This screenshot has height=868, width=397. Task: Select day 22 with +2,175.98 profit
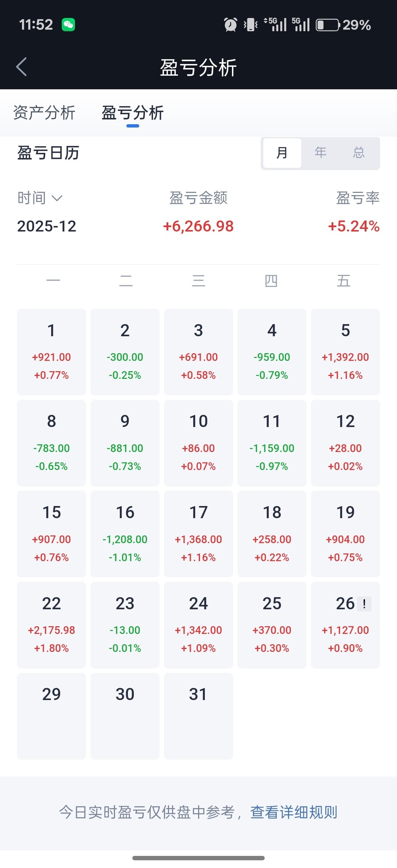tap(51, 625)
